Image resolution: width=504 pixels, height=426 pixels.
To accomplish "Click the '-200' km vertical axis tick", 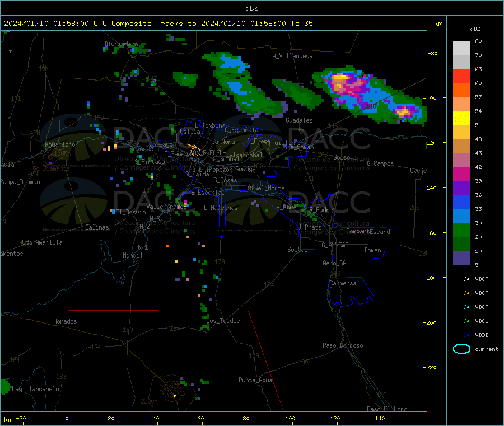I will [x=430, y=322].
